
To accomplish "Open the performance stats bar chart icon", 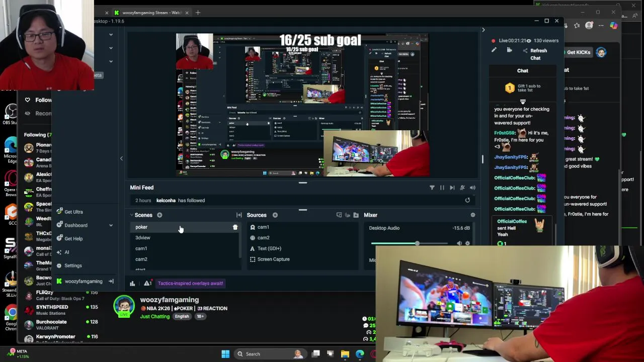I will tap(132, 284).
